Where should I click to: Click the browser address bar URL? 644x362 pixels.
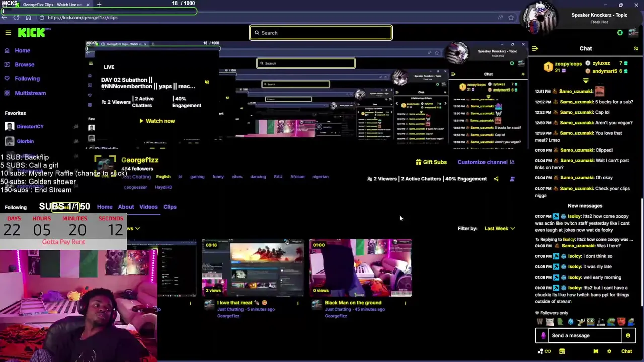coord(83,17)
